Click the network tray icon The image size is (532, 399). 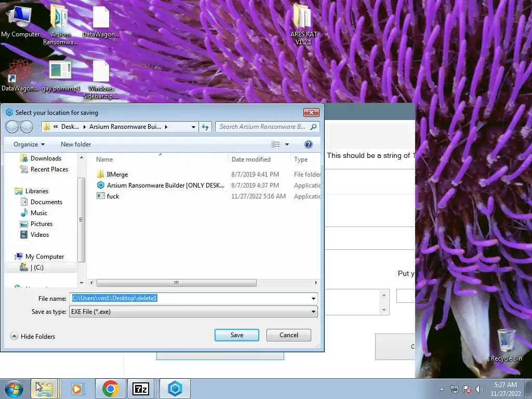(x=454, y=389)
